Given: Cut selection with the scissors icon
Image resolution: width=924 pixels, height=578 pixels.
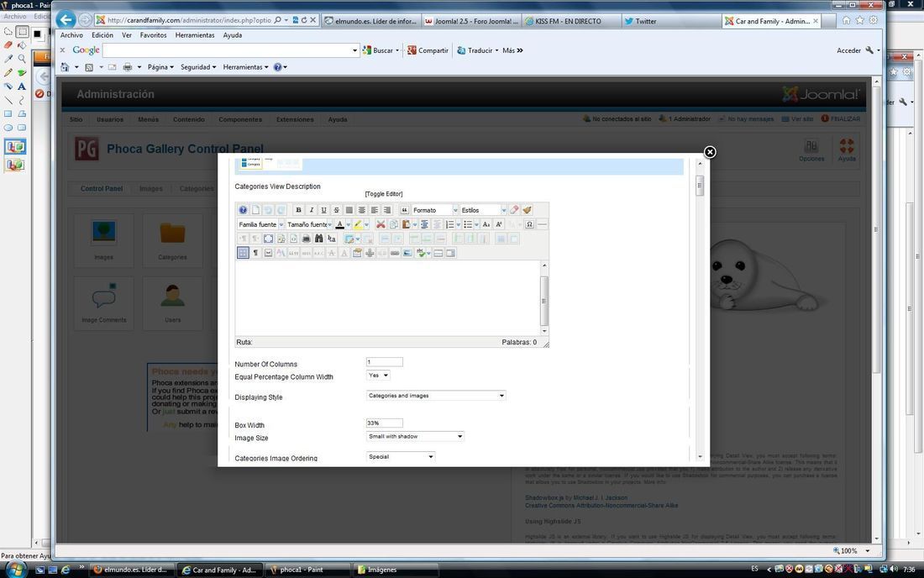Looking at the screenshot, I should pos(381,224).
